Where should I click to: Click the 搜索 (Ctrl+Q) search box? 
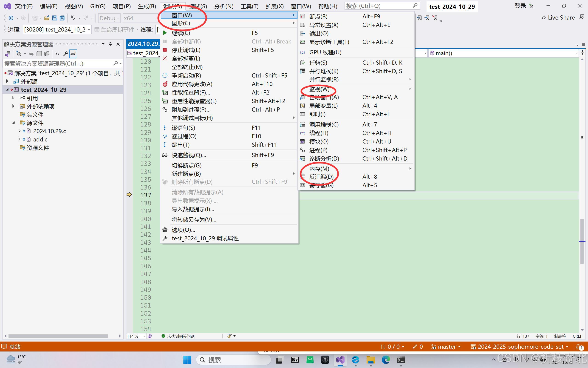pos(382,6)
